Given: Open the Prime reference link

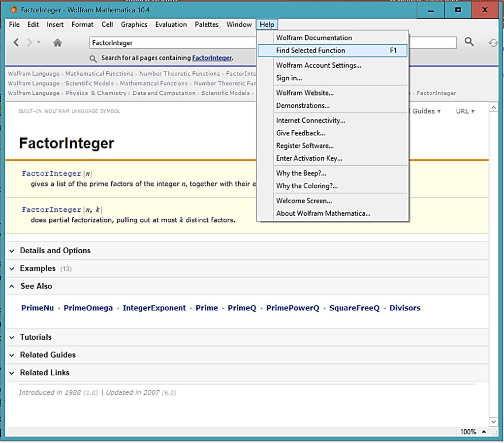Looking at the screenshot, I should pos(207,308).
